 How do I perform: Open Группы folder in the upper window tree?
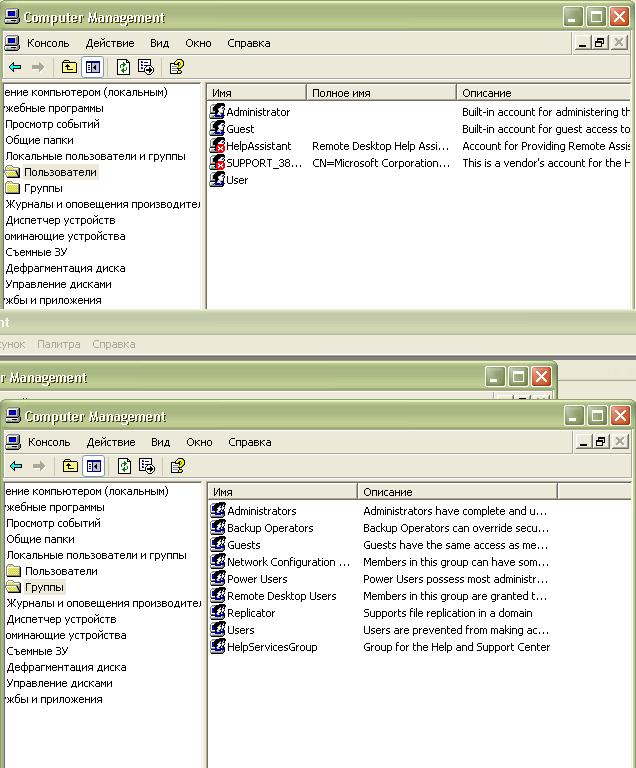click(x=43, y=188)
